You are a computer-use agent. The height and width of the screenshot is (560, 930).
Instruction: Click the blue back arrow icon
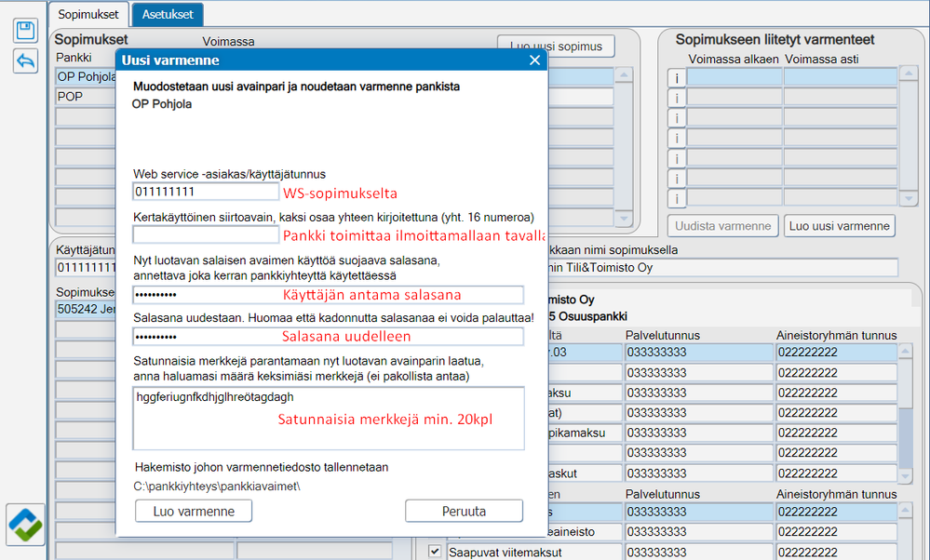pos(25,61)
